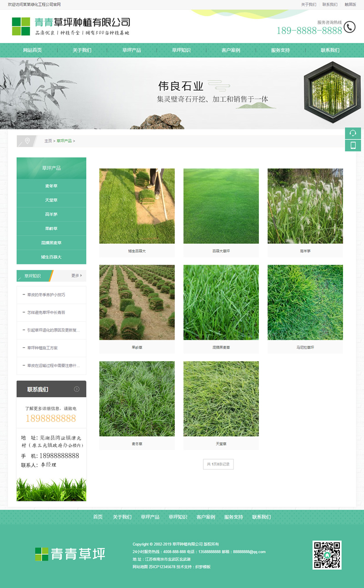
Task: Open the 马尼拉草坪 product image
Action: tap(305, 302)
